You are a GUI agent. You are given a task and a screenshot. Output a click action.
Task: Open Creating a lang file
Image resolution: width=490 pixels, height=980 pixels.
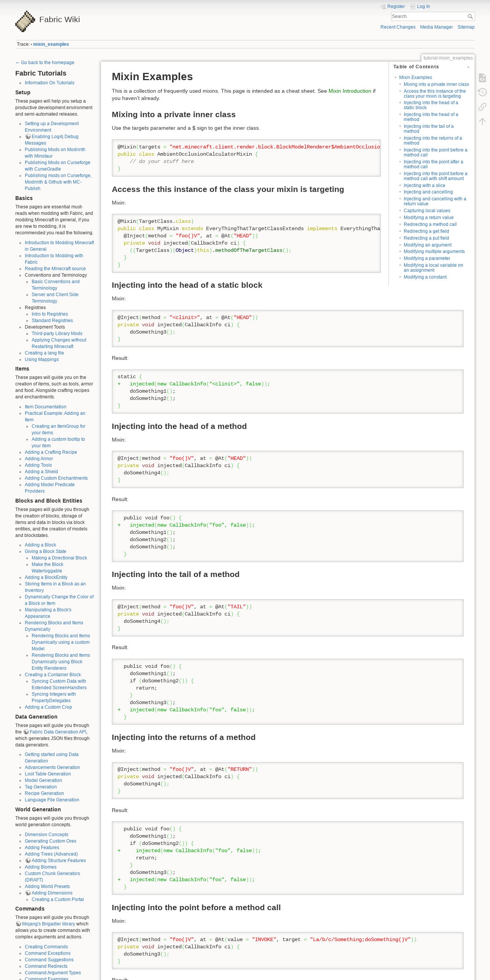[44, 353]
